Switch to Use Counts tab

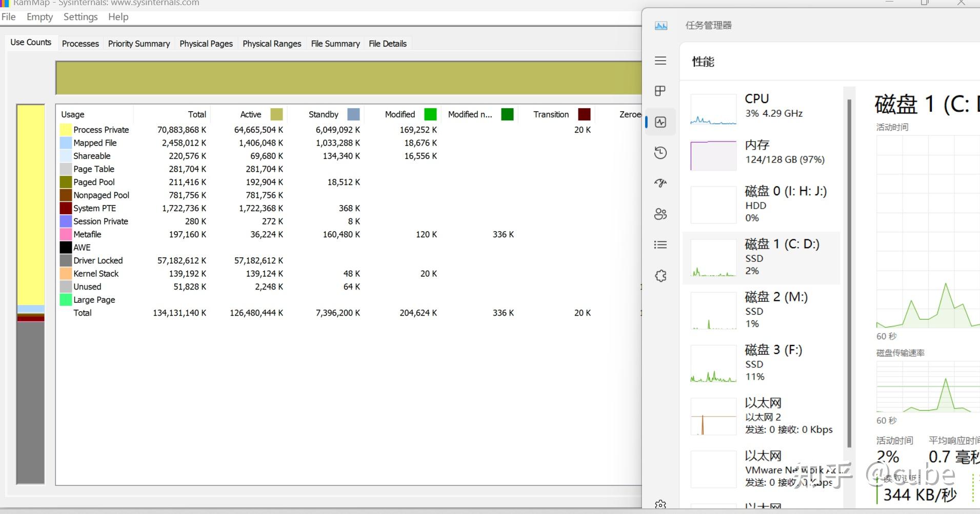(31, 43)
